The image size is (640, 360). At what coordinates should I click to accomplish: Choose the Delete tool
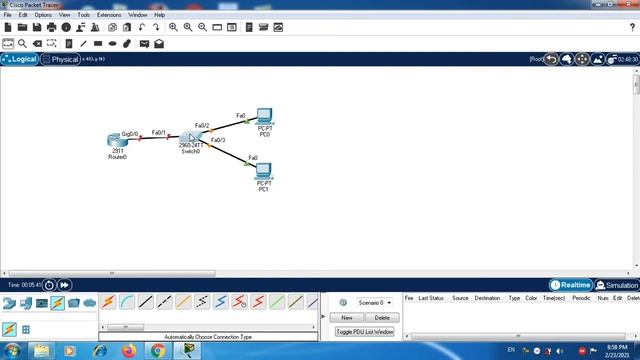[x=37, y=44]
